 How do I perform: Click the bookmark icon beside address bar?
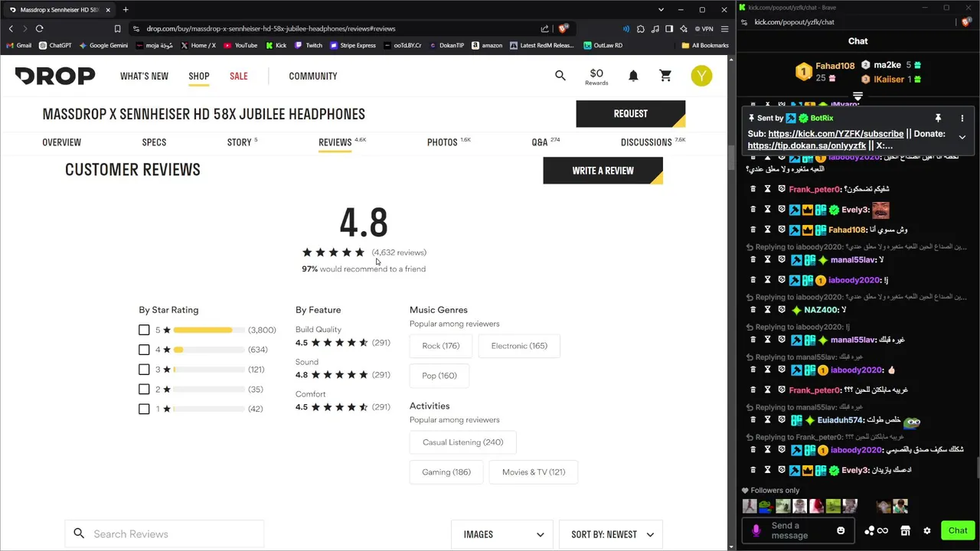pyautogui.click(x=117, y=28)
